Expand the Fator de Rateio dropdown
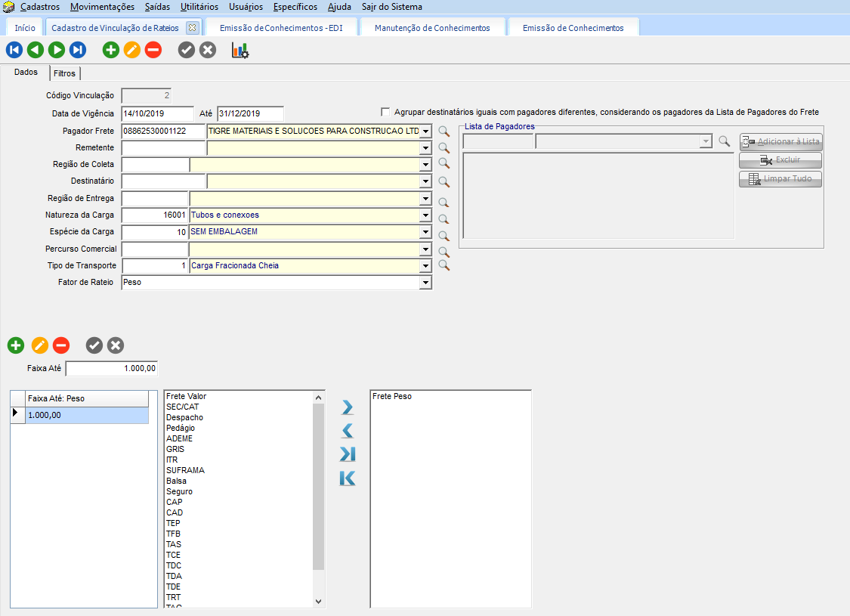The width and height of the screenshot is (850, 616). pos(426,283)
